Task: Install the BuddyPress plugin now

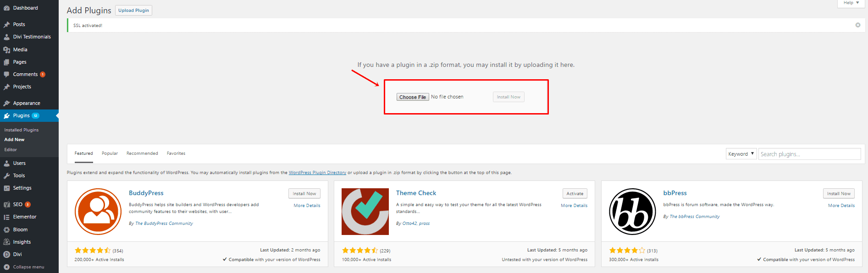Action: coord(304,194)
